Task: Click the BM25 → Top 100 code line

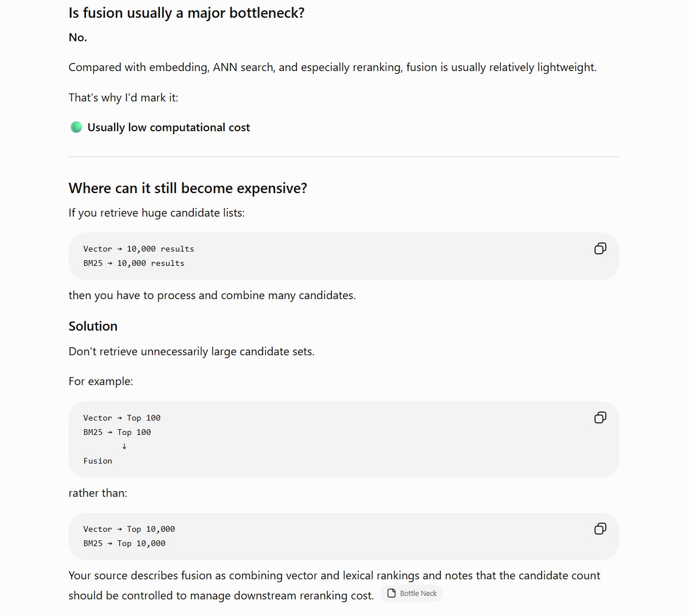Action: 117,432
